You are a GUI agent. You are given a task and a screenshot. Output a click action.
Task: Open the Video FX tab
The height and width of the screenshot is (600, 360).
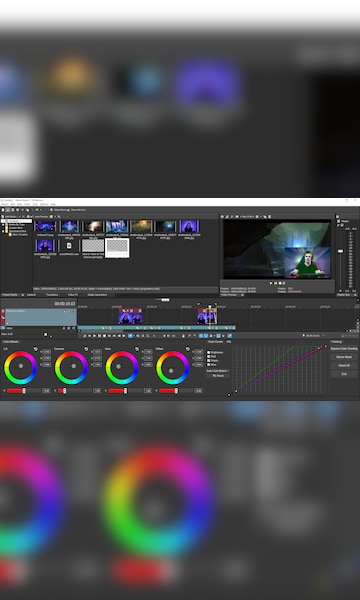(73, 295)
